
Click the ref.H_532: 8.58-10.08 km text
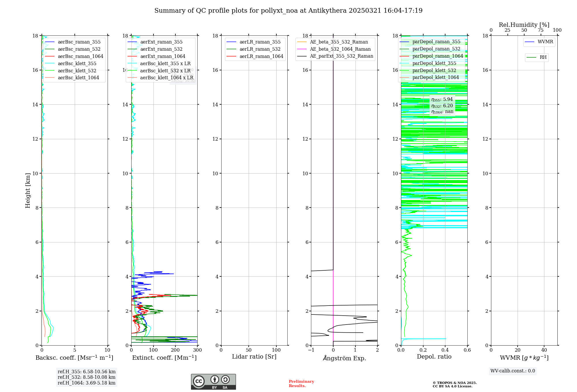(87, 377)
